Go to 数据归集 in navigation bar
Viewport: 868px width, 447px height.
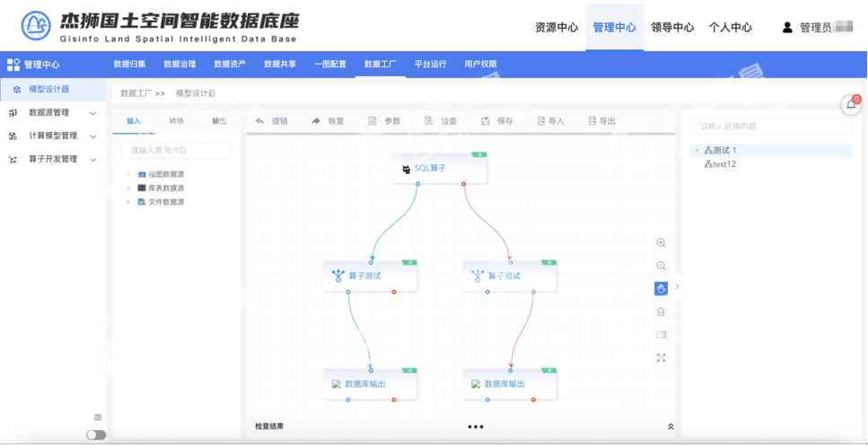pyautogui.click(x=129, y=64)
